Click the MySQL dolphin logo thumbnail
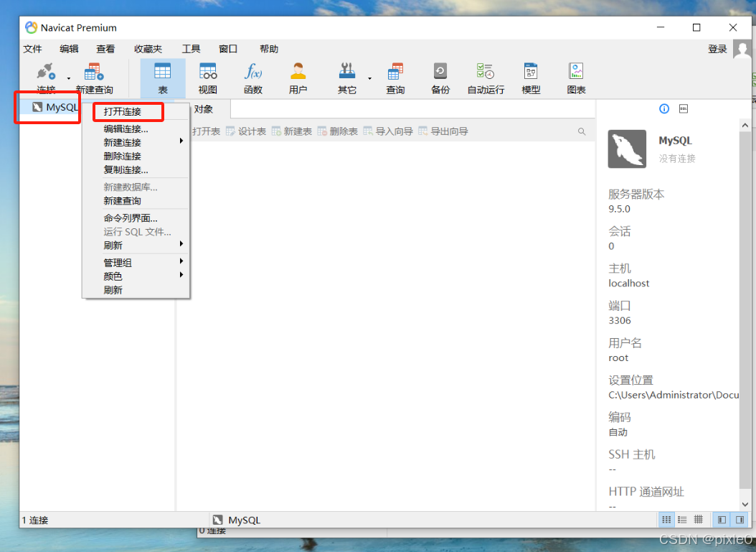This screenshot has height=552, width=756. 627,149
